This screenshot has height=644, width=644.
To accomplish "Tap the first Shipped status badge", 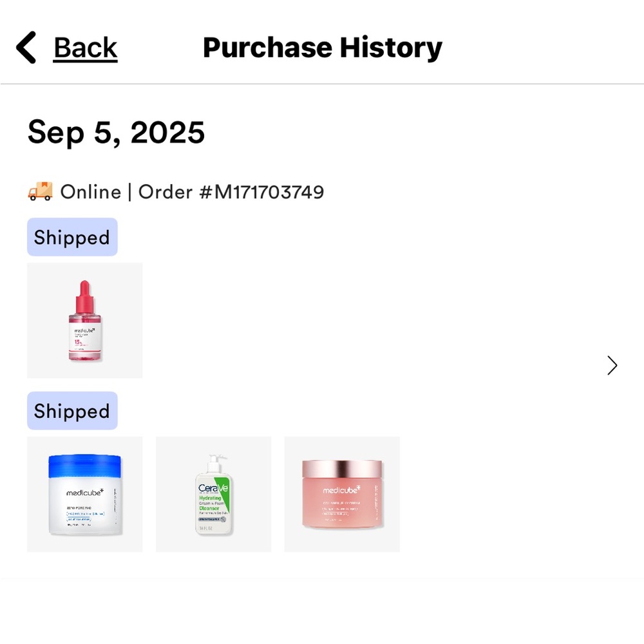I will click(72, 237).
